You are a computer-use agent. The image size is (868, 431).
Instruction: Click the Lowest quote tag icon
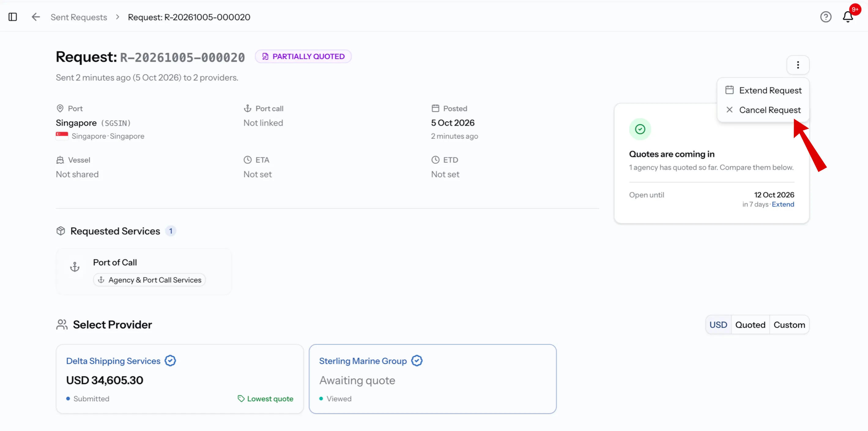click(241, 399)
